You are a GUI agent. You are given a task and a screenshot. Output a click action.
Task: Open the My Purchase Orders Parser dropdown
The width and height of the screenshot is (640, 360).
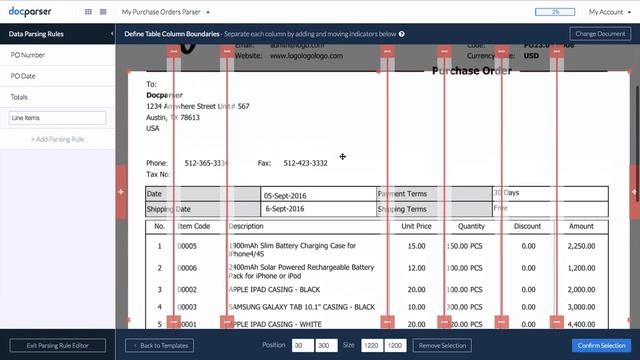coord(166,12)
